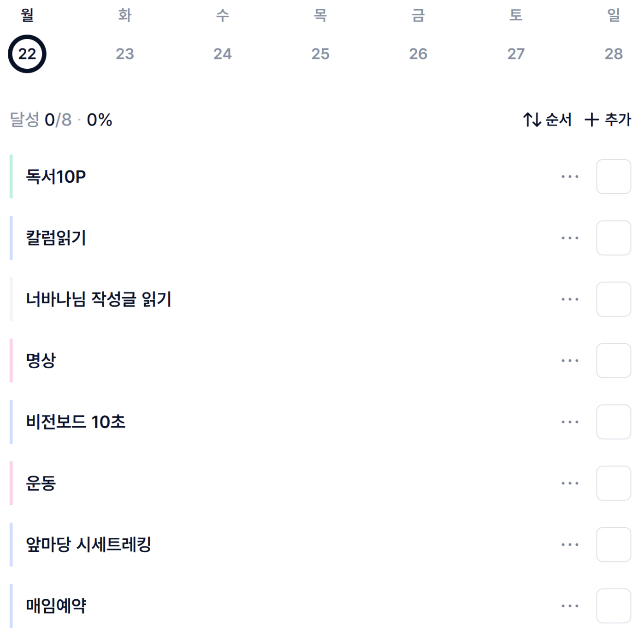Check the 매임예약 checkbox
The height and width of the screenshot is (644, 644).
[x=614, y=606]
